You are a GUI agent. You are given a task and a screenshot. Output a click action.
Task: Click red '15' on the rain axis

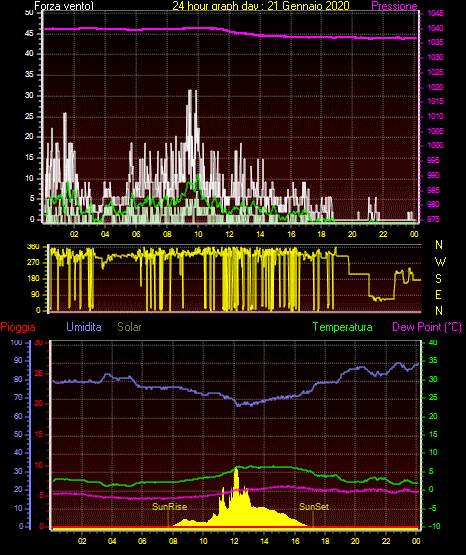tap(39, 434)
